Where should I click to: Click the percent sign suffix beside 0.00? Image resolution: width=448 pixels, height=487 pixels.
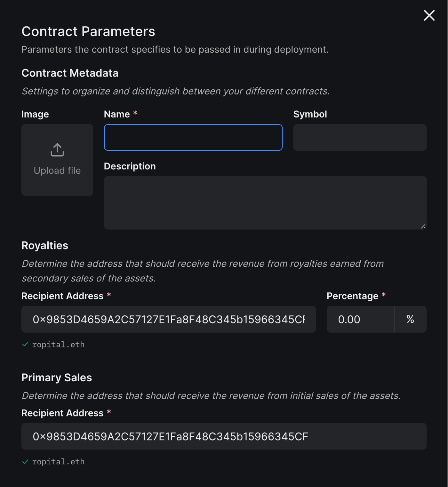click(410, 319)
